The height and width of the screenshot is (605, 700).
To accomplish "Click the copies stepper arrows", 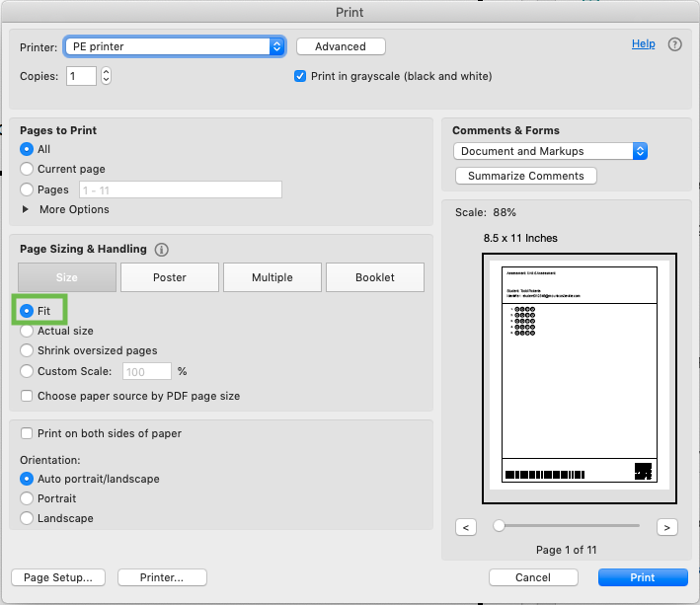I will pos(107,76).
